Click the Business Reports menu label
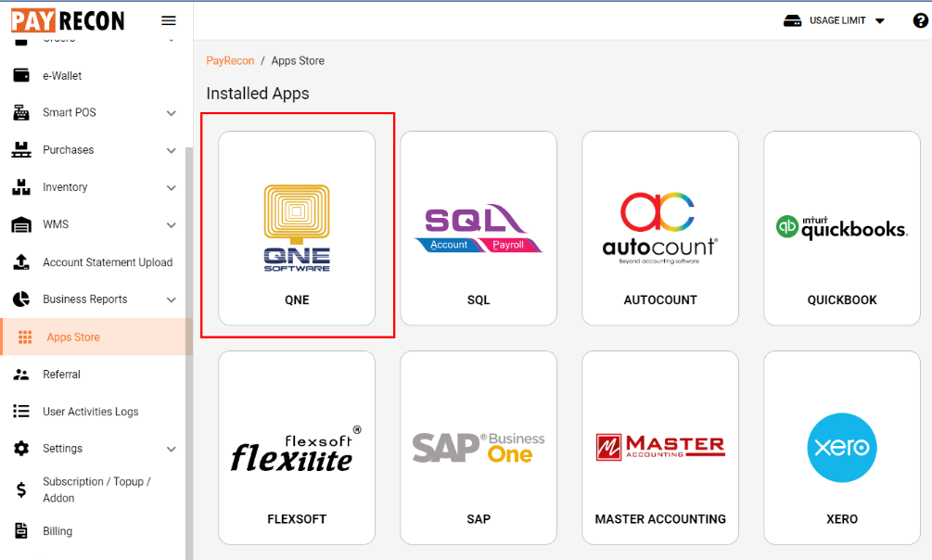 [x=85, y=299]
